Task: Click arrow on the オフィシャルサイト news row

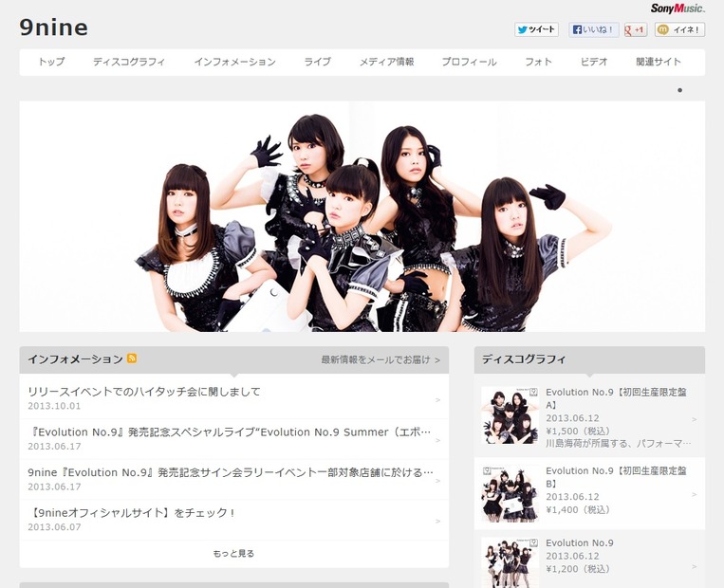Action: (437, 521)
